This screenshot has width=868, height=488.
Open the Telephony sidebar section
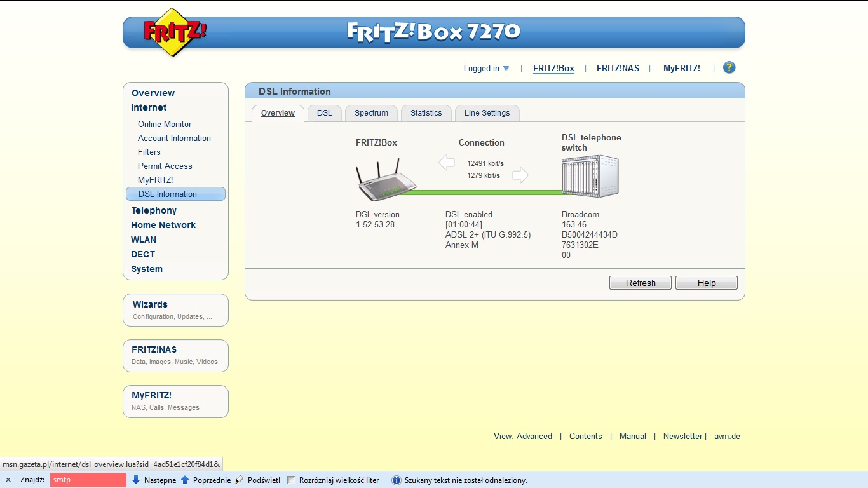[x=154, y=210]
